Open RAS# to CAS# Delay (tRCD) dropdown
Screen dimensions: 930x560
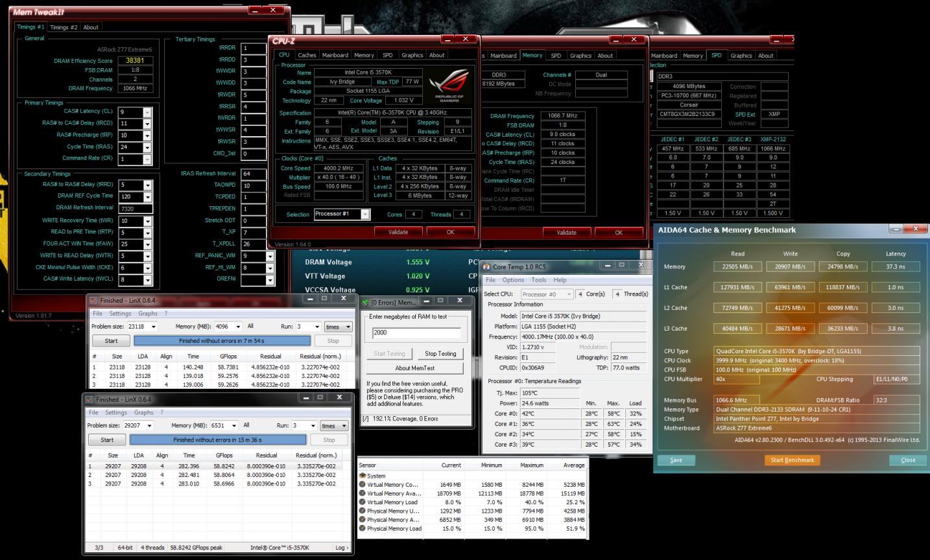[147, 124]
